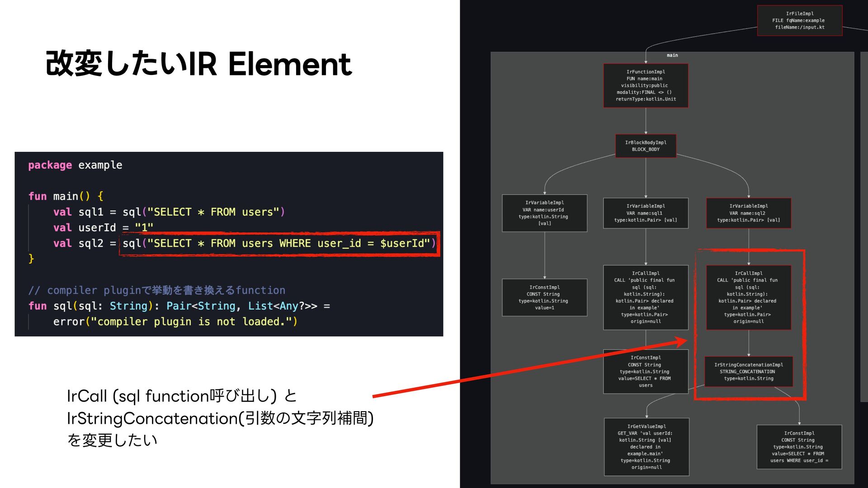Select IrVariableImpl sql2 node
868x488 pixels.
(748, 213)
